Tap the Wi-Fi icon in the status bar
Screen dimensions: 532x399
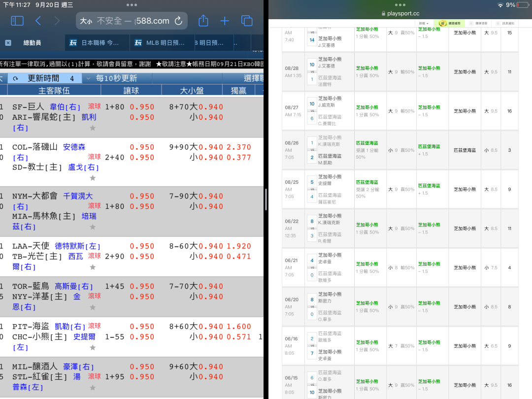(x=500, y=5)
